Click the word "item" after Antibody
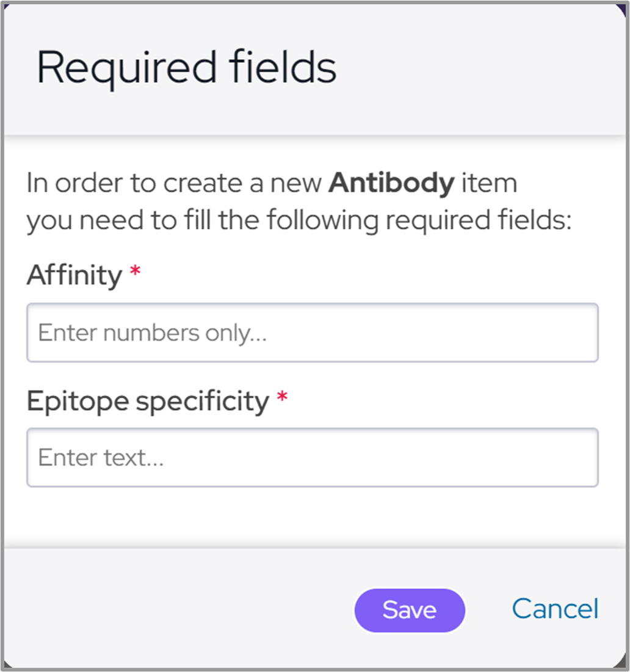 click(489, 182)
